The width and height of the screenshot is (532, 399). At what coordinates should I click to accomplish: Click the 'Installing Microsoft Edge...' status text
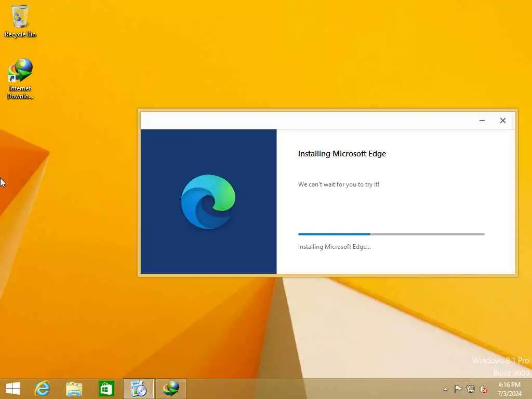click(334, 247)
